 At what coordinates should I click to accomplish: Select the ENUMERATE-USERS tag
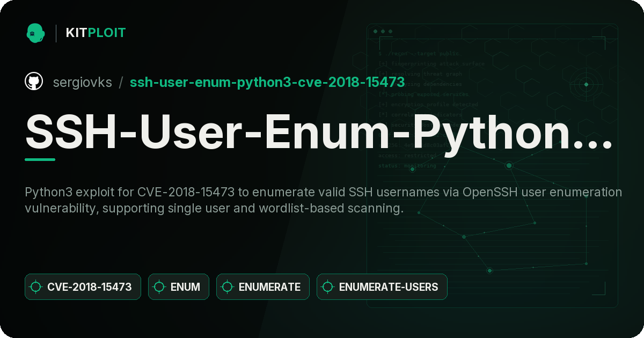(382, 287)
